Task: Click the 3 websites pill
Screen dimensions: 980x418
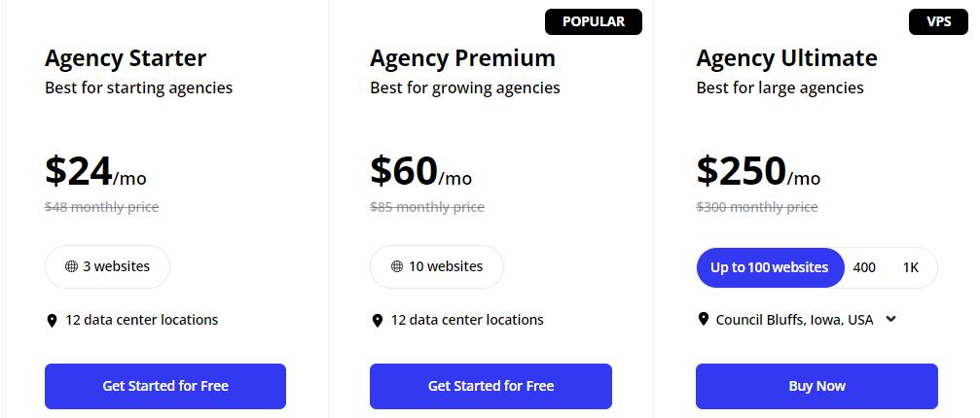Action: [x=107, y=266]
